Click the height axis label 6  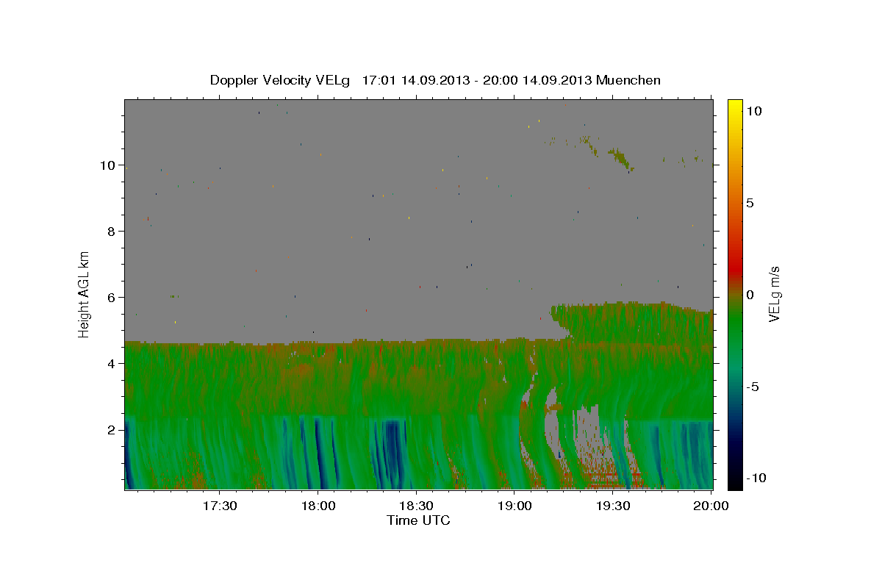click(111, 298)
